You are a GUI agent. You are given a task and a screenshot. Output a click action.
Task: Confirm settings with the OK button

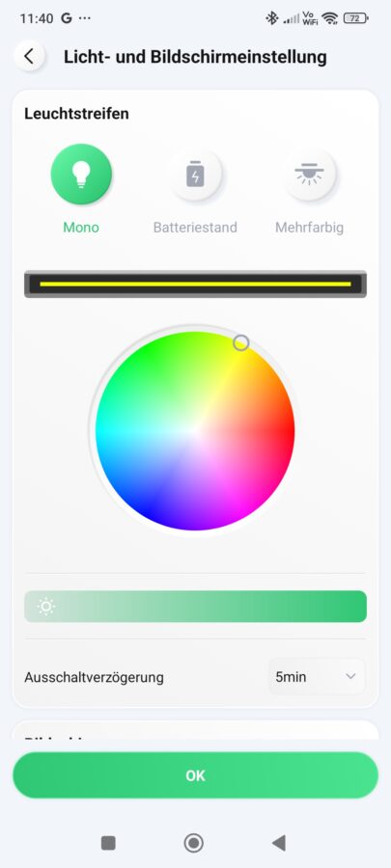(x=195, y=775)
